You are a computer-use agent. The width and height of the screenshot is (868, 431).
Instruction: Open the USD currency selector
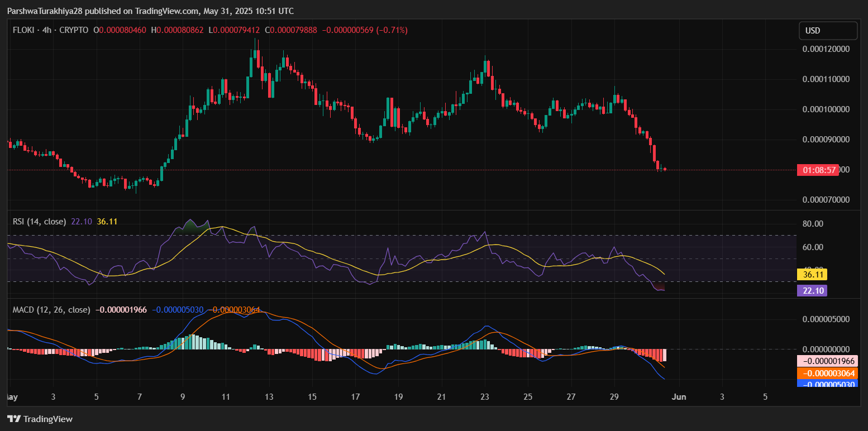(x=828, y=31)
